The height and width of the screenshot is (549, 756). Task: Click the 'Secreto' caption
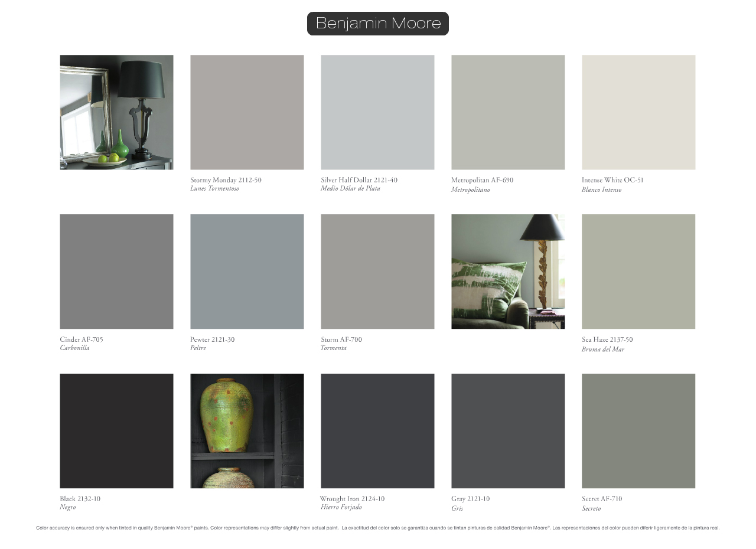(591, 508)
